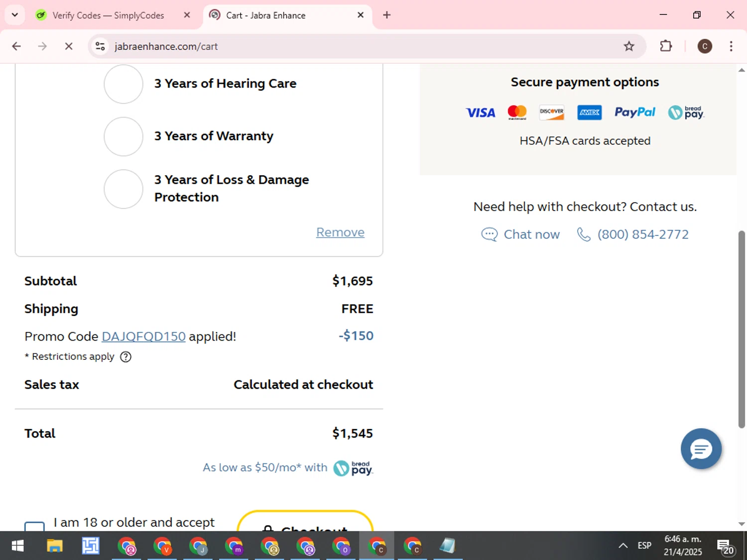
Task: Click the HSA/FSA cards accepted text
Action: pyautogui.click(x=585, y=141)
